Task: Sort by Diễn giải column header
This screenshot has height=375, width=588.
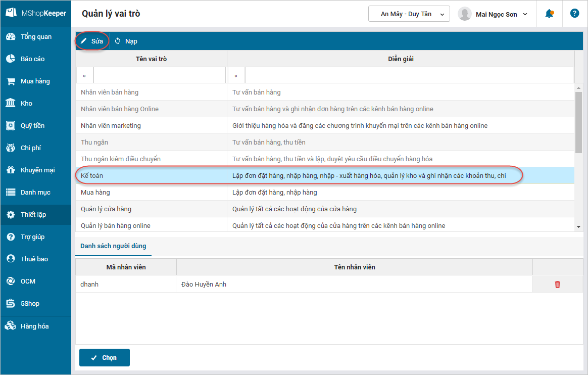Action: (401, 59)
